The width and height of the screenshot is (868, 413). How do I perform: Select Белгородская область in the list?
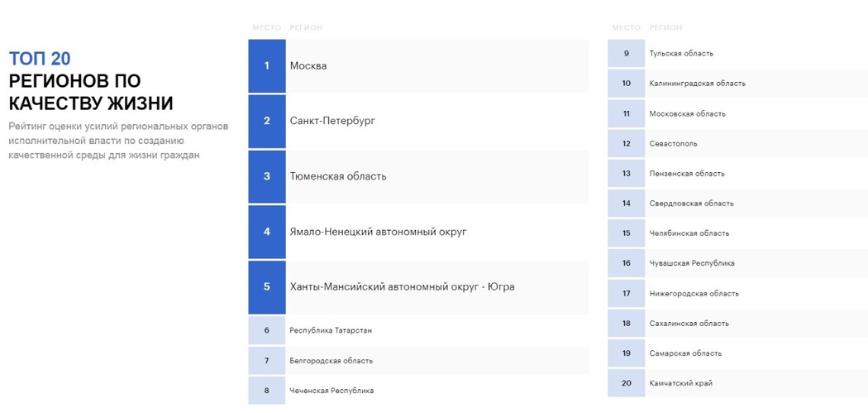[x=418, y=360]
